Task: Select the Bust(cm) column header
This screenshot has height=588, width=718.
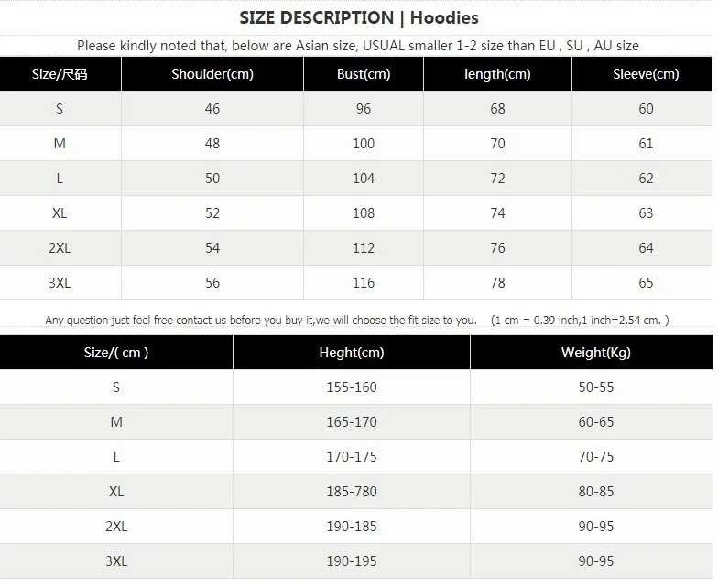Action: 364,73
